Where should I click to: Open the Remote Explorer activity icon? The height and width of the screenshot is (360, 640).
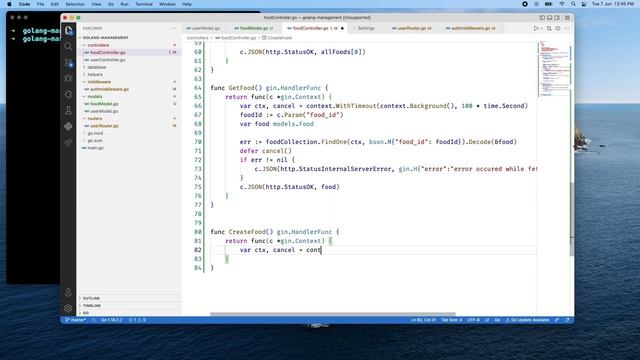(x=68, y=94)
